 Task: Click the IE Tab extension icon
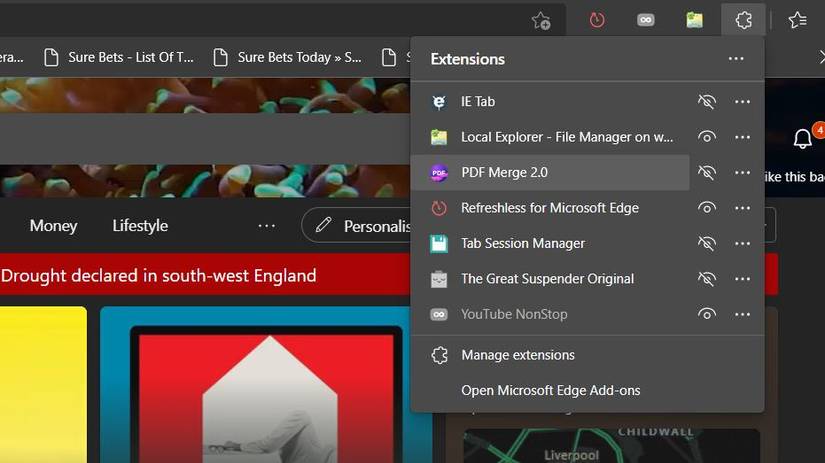pos(439,102)
